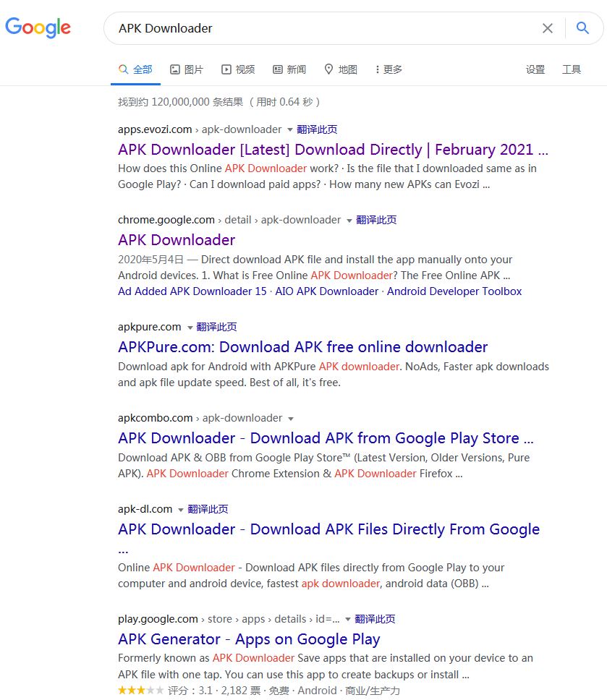This screenshot has height=700, width=607.
Task: Open 工具 (Tools) options
Action: tap(572, 69)
